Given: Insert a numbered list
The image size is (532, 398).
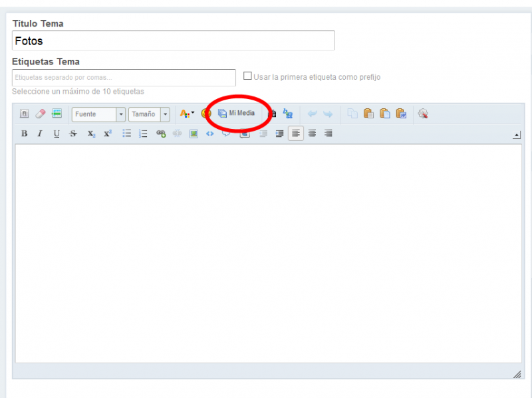Looking at the screenshot, I should (x=143, y=134).
